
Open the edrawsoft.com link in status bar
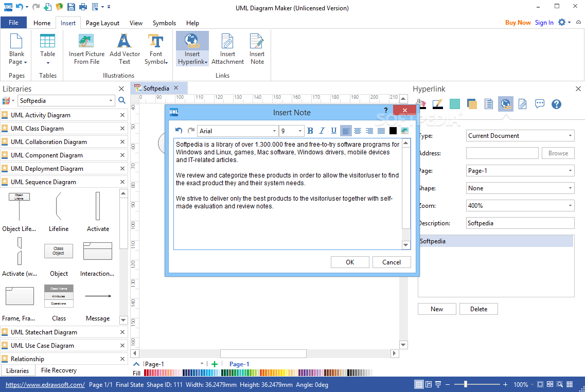[x=45, y=384]
